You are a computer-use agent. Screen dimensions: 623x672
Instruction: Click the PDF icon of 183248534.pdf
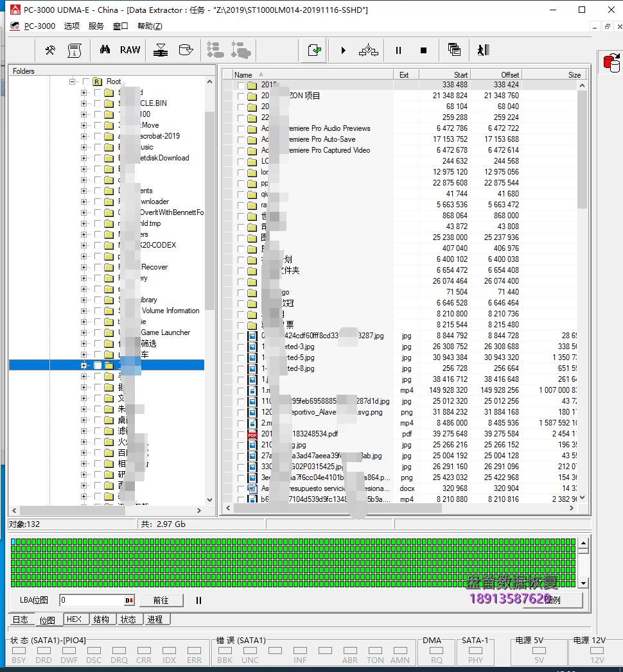pyautogui.click(x=252, y=434)
